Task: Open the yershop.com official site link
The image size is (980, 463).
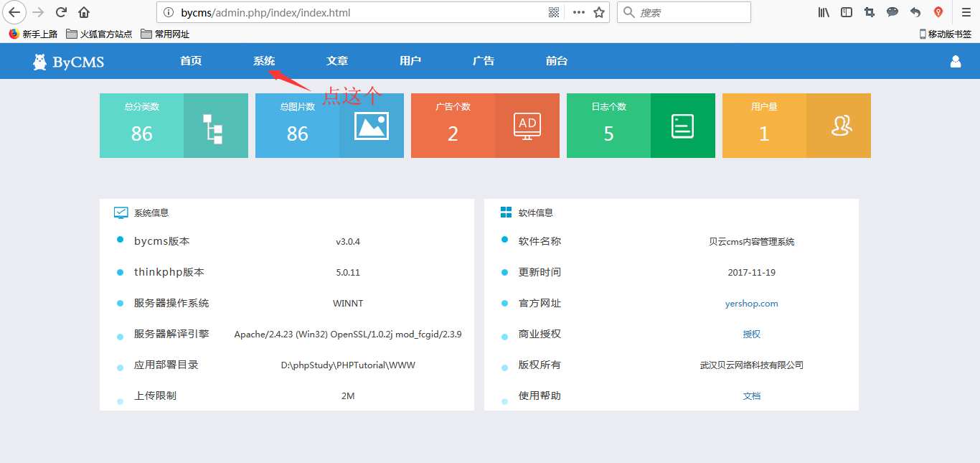Action: pos(751,304)
